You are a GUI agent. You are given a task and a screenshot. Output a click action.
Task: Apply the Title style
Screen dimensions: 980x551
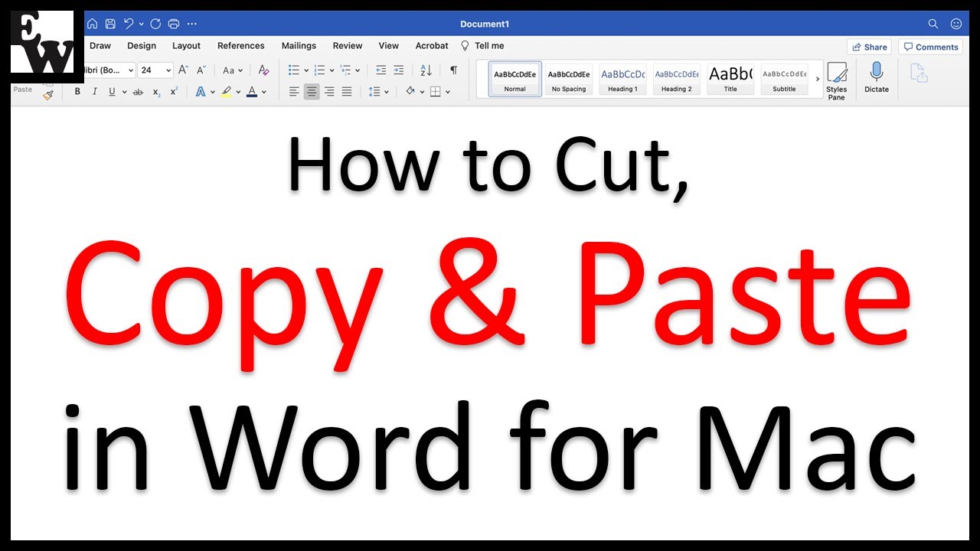click(730, 79)
